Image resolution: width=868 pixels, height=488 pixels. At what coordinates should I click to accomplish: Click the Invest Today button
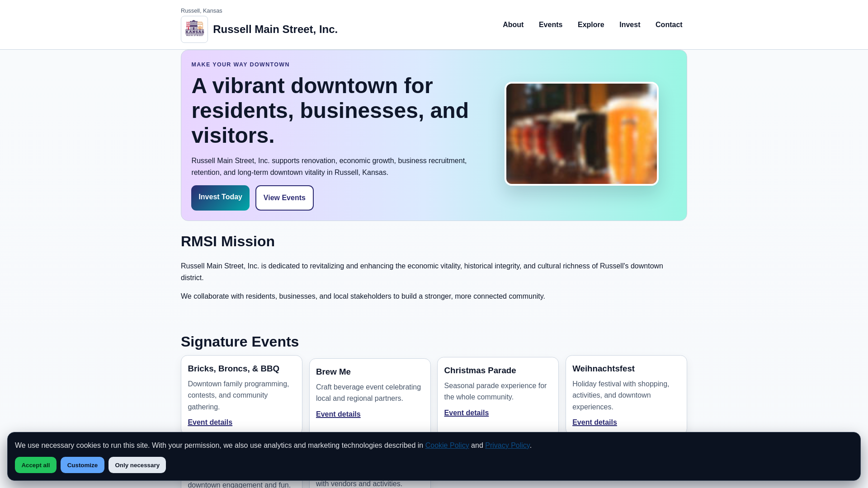click(220, 198)
